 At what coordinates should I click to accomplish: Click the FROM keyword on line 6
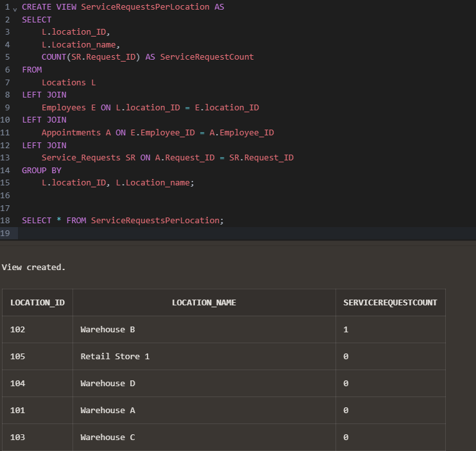(x=32, y=70)
